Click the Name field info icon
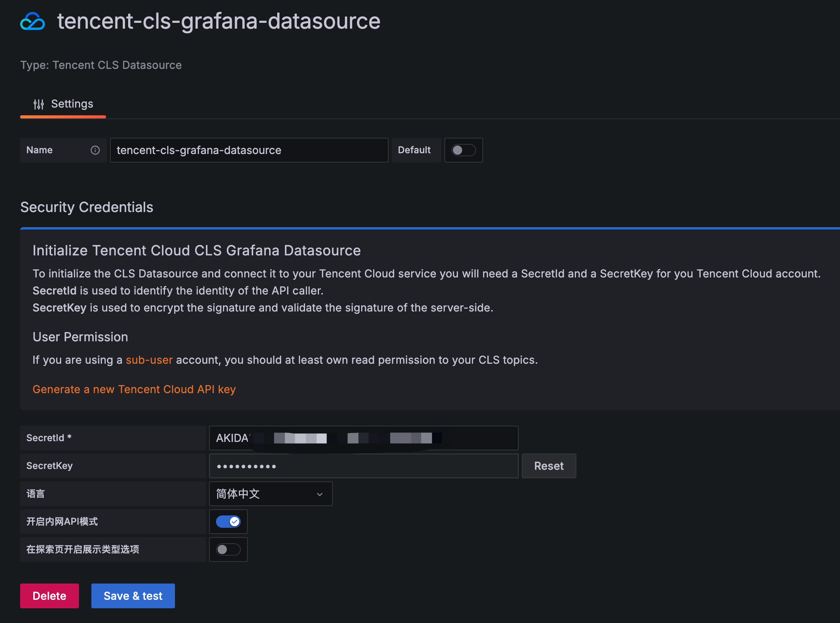 95,150
